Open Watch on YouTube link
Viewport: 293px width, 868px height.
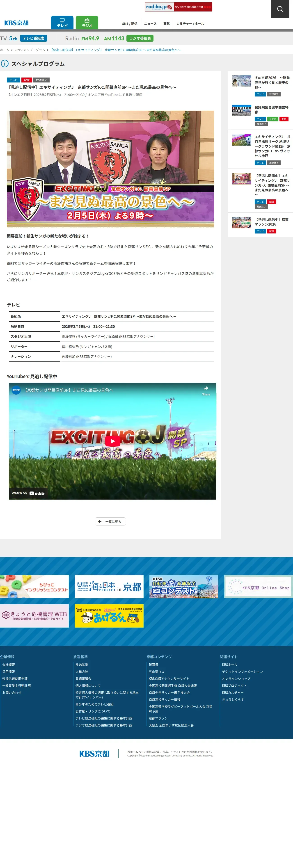[28, 493]
